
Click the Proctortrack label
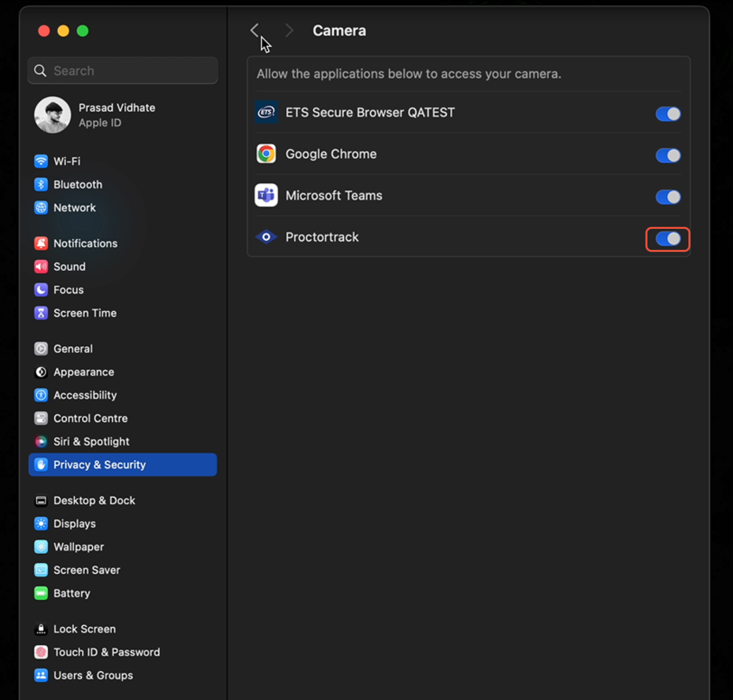tap(322, 237)
